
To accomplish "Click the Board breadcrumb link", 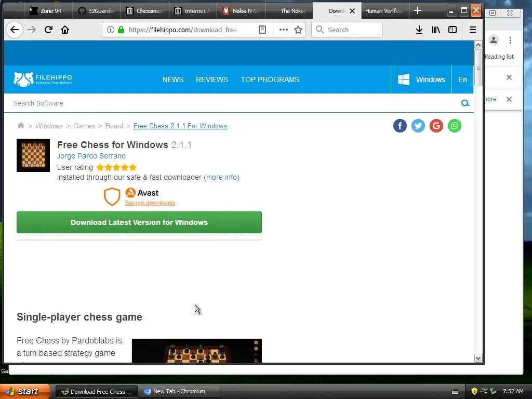I will click(114, 126).
